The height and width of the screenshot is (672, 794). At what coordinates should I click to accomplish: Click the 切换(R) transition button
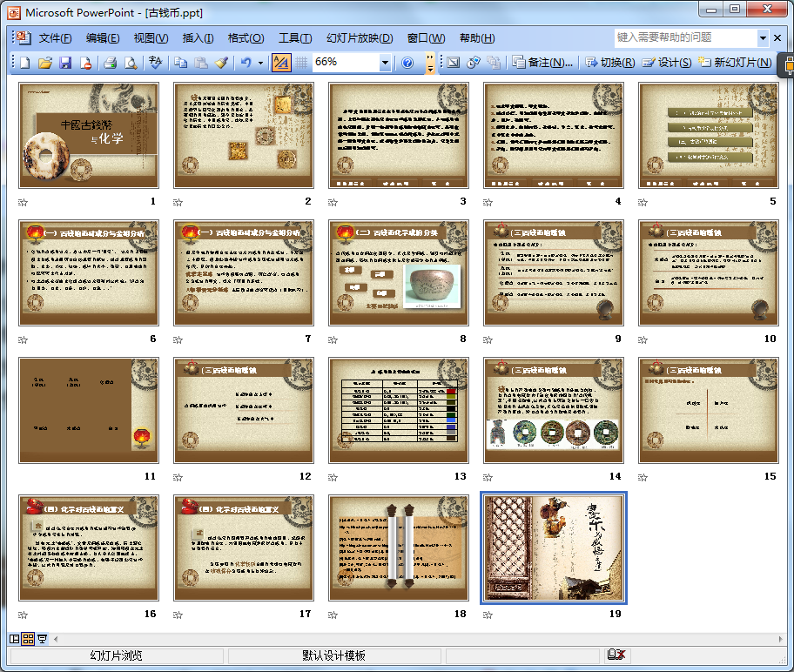(609, 63)
